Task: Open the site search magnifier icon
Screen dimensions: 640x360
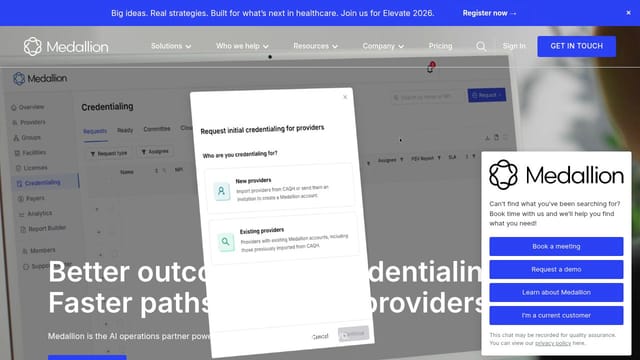Action: tap(481, 47)
